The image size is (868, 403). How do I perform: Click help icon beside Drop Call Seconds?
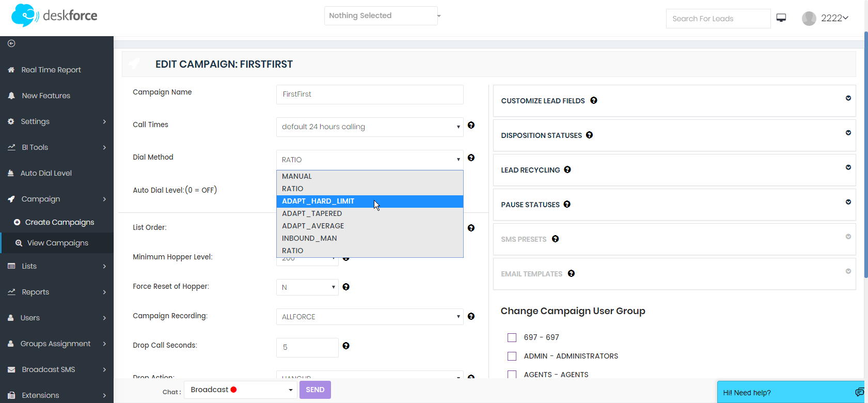pyautogui.click(x=346, y=346)
